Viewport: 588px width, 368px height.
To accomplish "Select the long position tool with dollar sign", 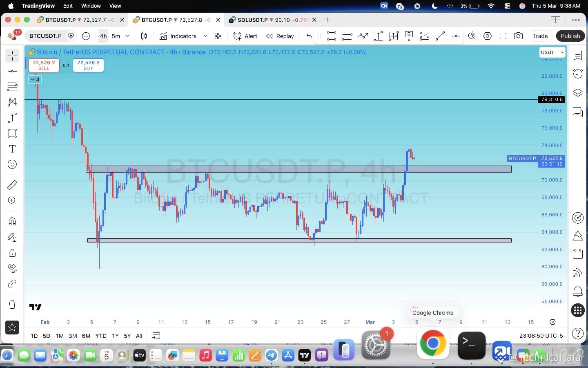I will pyautogui.click(x=409, y=36).
